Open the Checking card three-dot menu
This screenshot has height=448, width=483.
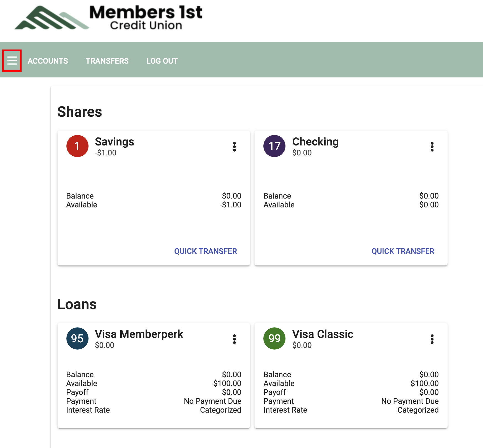coord(432,147)
